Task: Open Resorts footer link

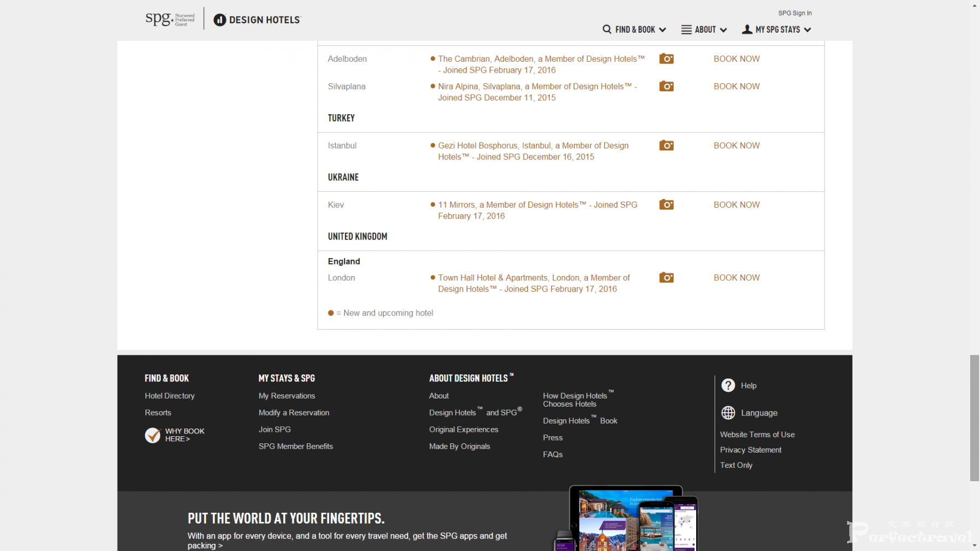Action: coord(158,413)
